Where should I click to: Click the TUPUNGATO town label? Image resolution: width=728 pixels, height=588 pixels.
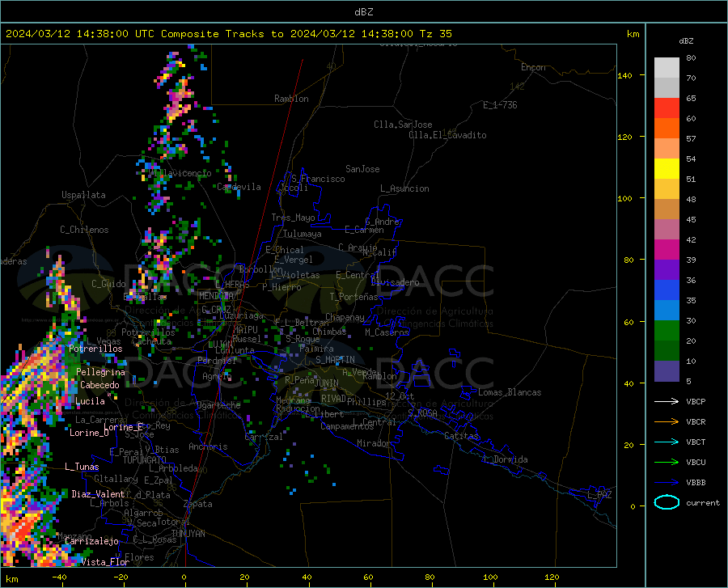coord(145,460)
